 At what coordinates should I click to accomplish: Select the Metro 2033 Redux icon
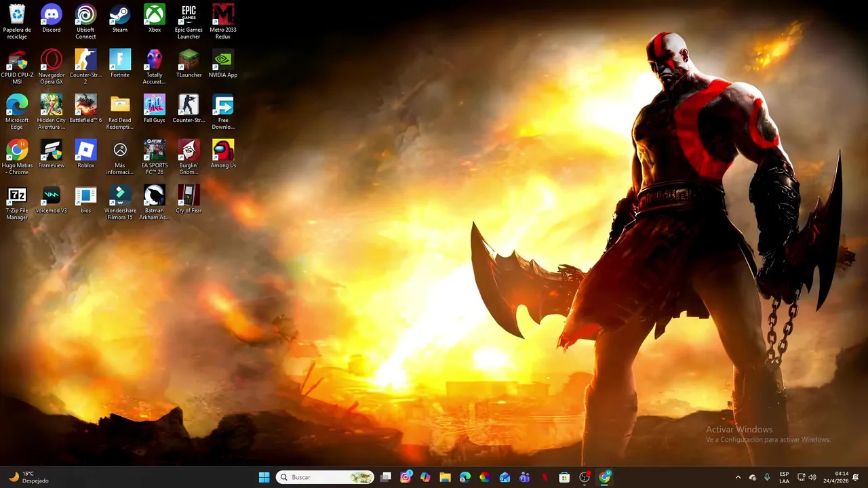pyautogui.click(x=223, y=22)
